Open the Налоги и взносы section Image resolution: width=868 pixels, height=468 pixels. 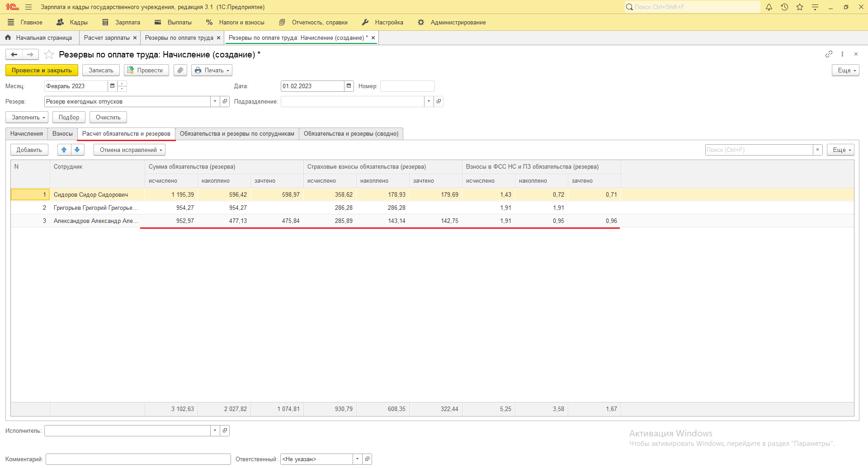(235, 22)
